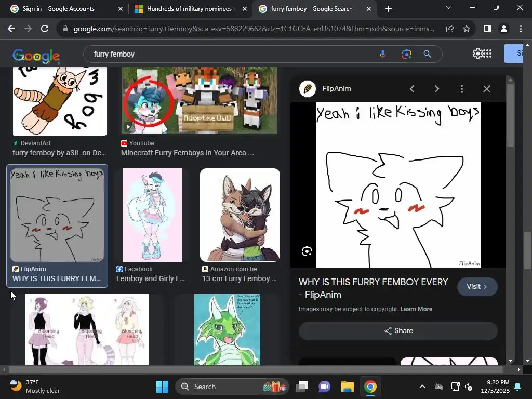This screenshot has width=532, height=399.
Task: Open the Windows Start menu
Action: (162, 387)
